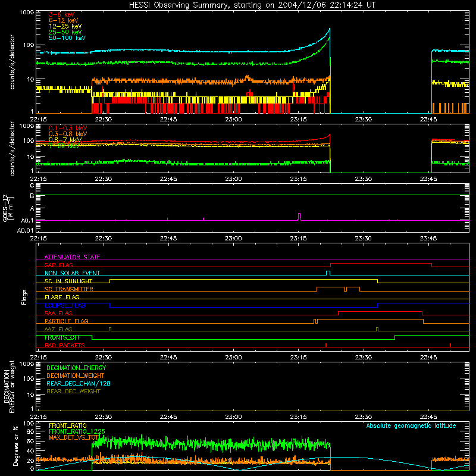476x476 pixels.
Task: Click the raised GAP_FLAG segment
Action: [x=381, y=264]
